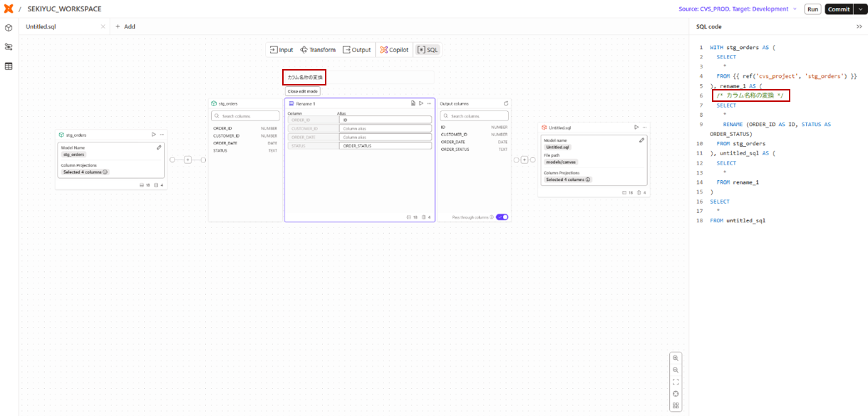Image resolution: width=868 pixels, height=416 pixels.
Task: Run the Untitled.sql output node
Action: coord(636,127)
